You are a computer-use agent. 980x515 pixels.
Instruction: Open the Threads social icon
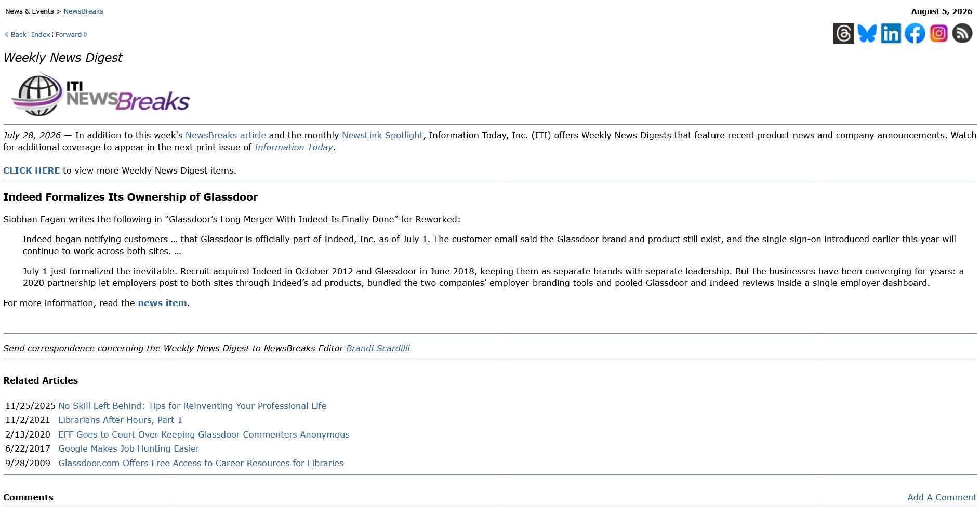[x=843, y=33]
